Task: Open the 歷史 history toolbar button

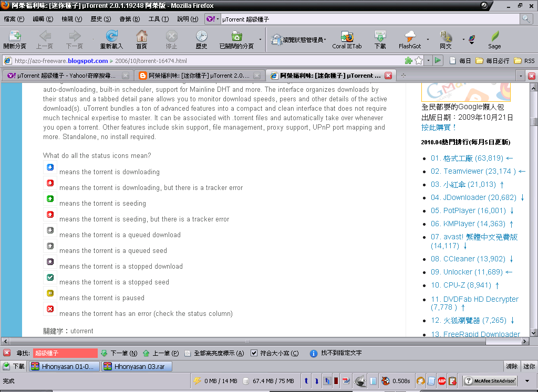Action: (201, 39)
